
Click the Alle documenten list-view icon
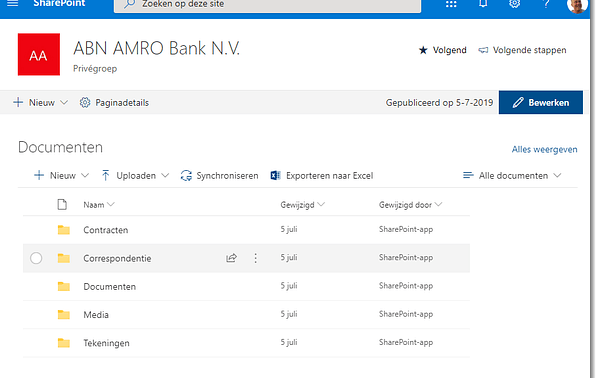coord(468,175)
